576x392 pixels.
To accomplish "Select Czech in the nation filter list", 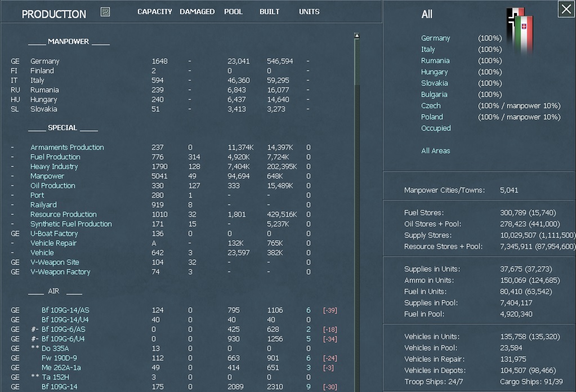I will pos(431,106).
